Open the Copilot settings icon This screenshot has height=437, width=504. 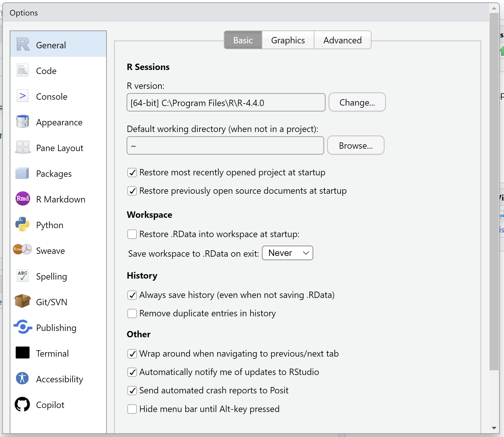[22, 404]
